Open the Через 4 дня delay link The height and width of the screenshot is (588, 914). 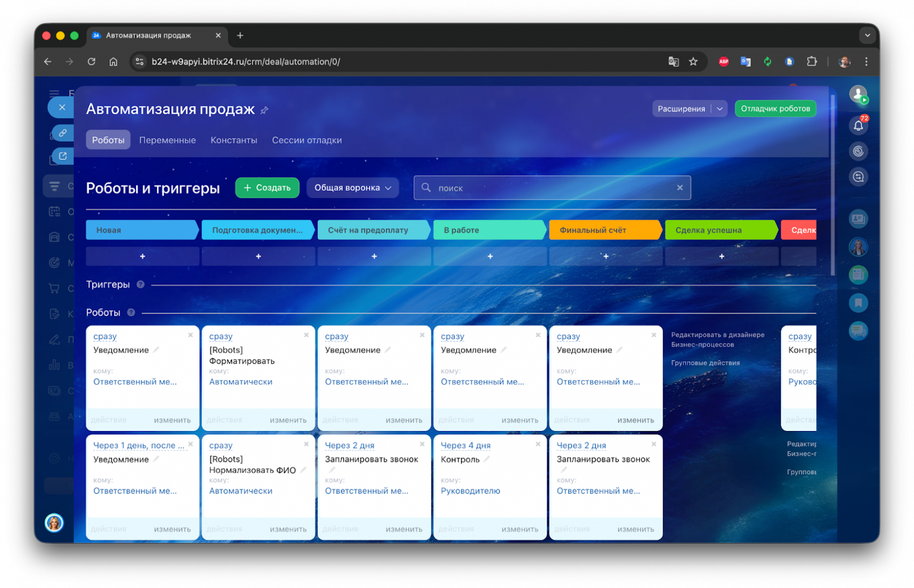(466, 446)
